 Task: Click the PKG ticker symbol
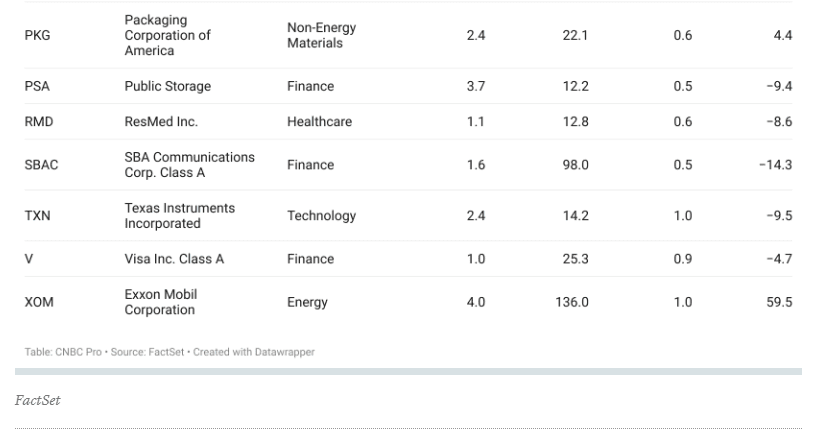(x=37, y=35)
